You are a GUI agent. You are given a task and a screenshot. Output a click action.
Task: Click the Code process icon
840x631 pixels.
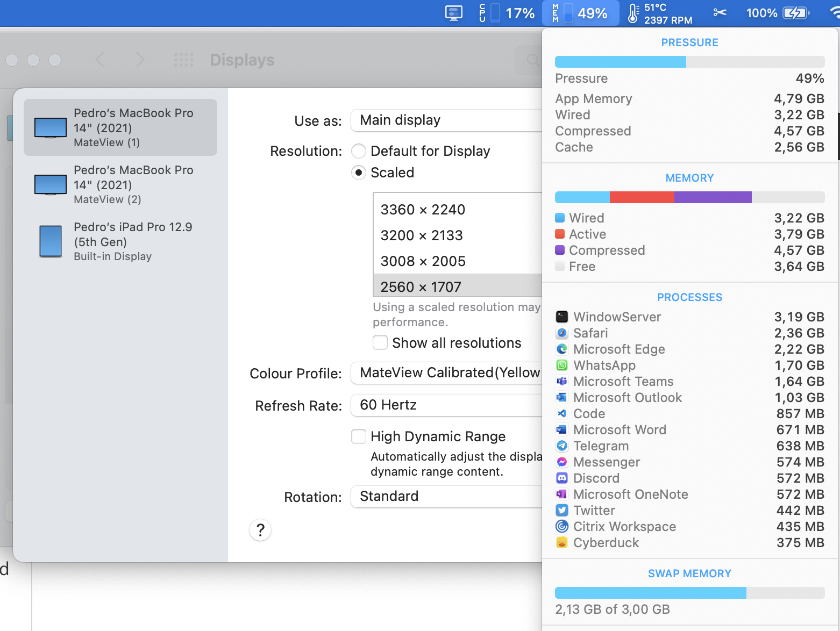point(562,413)
